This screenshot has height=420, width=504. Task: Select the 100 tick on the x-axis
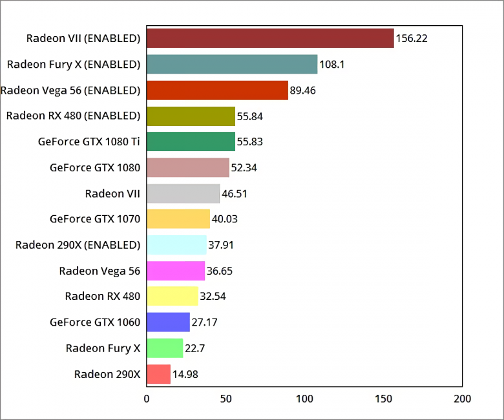305,399
